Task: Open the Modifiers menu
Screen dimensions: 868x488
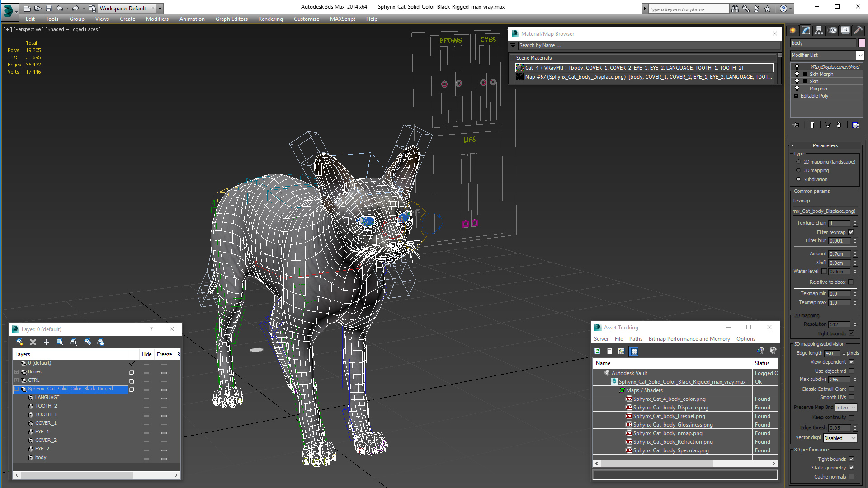Action: (157, 19)
